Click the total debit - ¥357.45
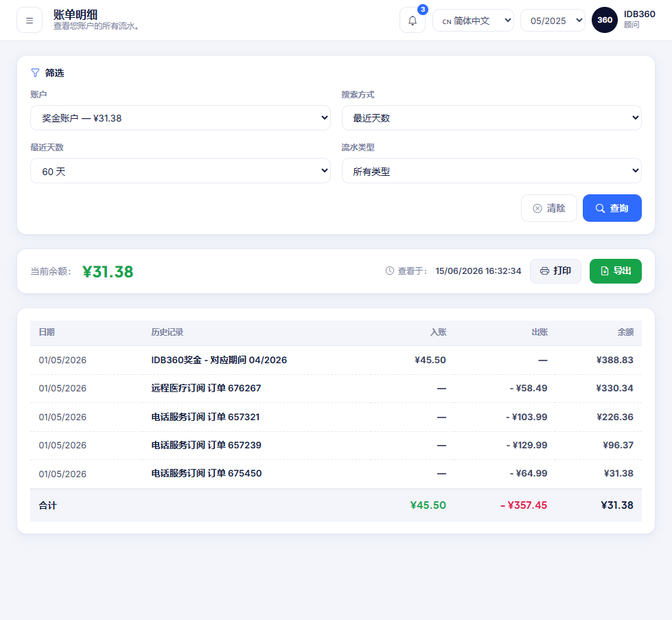Image resolution: width=672 pixels, height=620 pixels. point(524,505)
